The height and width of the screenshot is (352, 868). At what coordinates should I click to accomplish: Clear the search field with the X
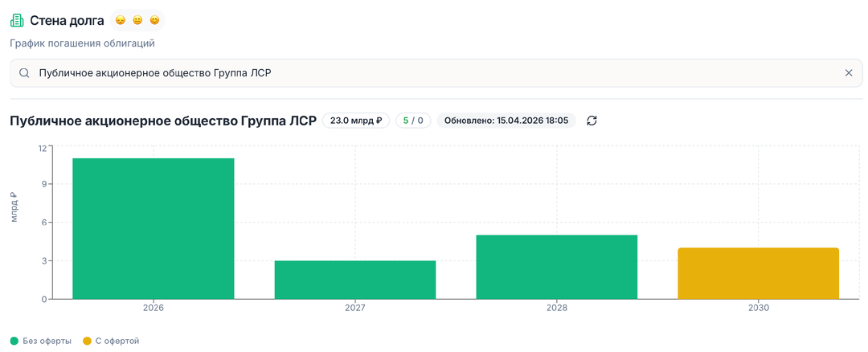(x=849, y=73)
